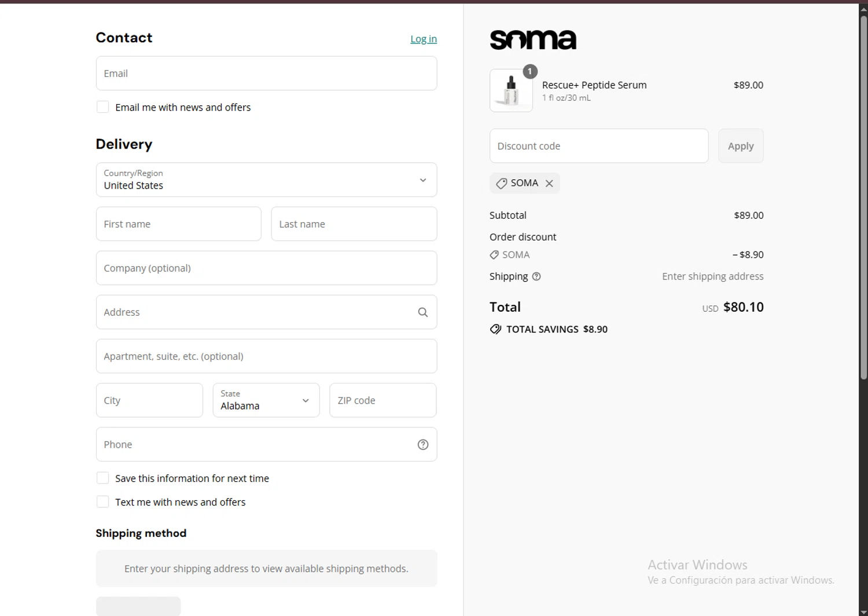
Task: Click the scrollbar down arrow
Action: pos(863,612)
